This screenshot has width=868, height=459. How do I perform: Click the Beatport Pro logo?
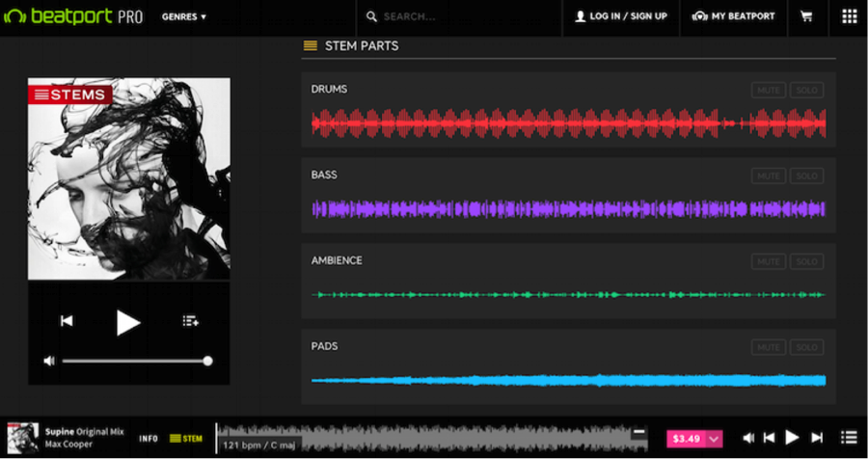pos(73,16)
